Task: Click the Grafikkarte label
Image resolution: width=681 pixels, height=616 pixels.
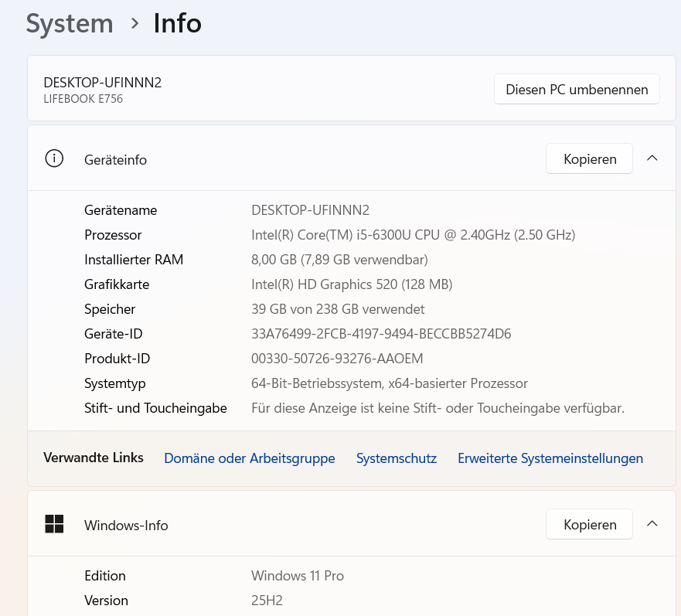Action: (117, 284)
